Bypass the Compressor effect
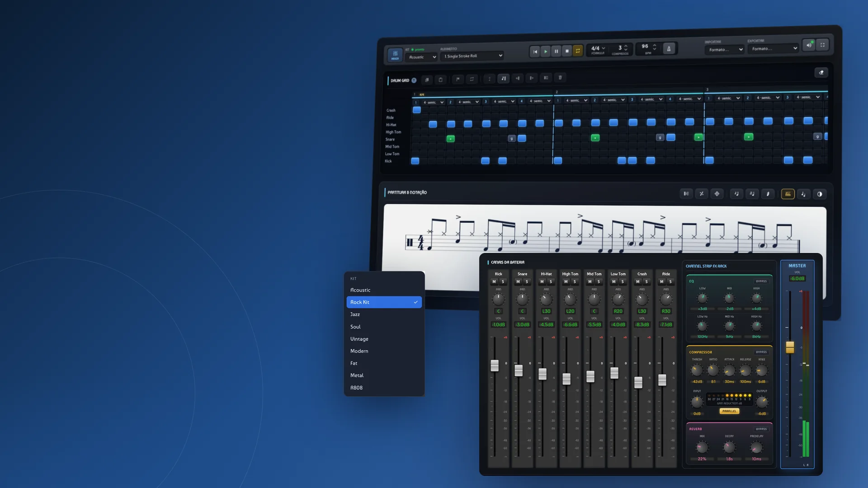The height and width of the screenshot is (488, 868). (x=761, y=352)
